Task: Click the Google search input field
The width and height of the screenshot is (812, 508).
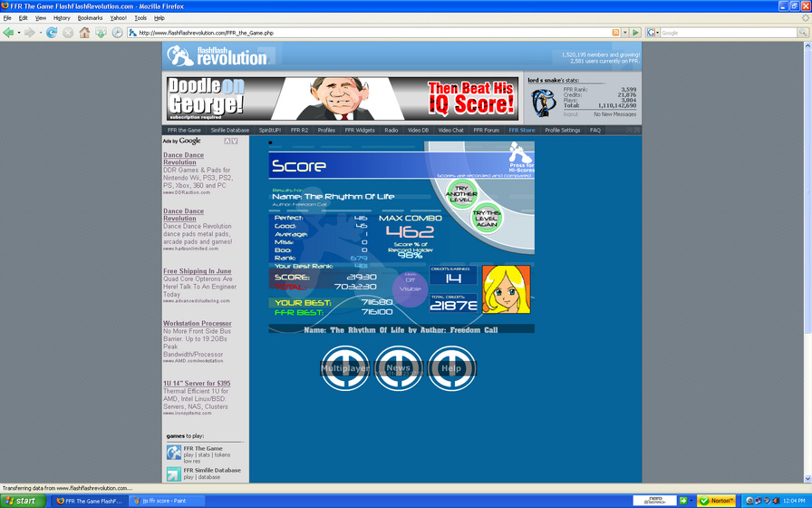Action: coord(728,33)
